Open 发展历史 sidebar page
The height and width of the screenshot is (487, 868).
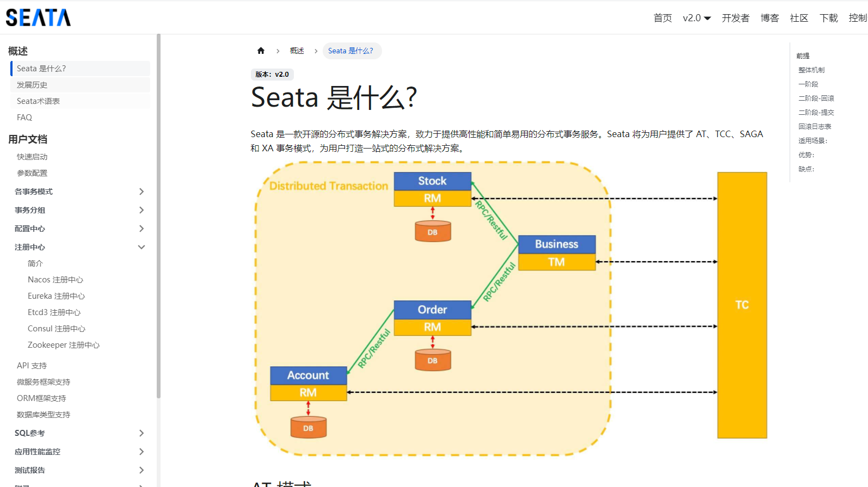(80, 85)
